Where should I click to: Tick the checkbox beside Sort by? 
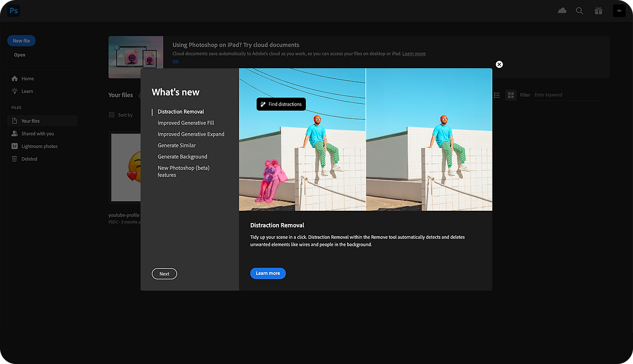pos(112,115)
